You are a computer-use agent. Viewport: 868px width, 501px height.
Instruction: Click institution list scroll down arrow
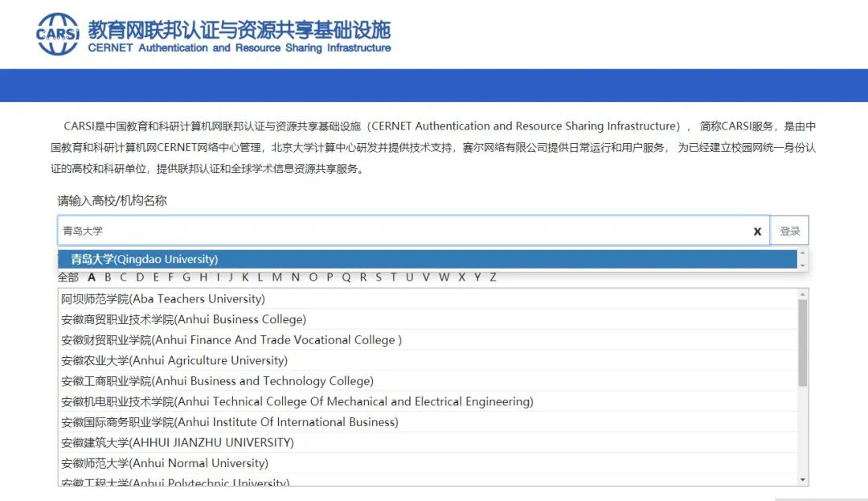tap(803, 480)
